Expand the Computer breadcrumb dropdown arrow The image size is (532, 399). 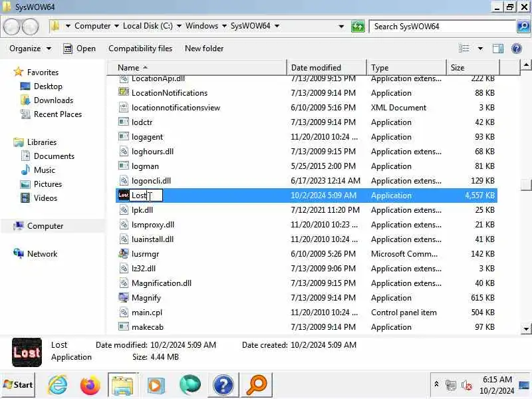pyautogui.click(x=116, y=26)
